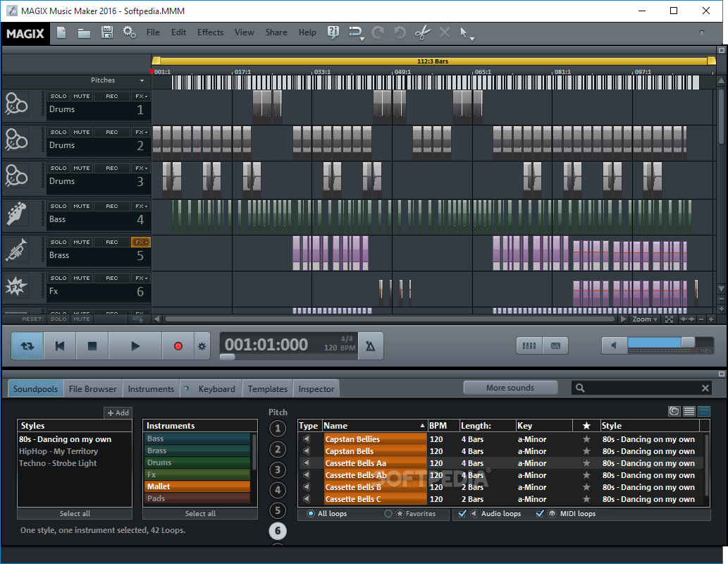Click the Fx track burst icon
Viewport: 728px width, 564px height.
pos(17,286)
